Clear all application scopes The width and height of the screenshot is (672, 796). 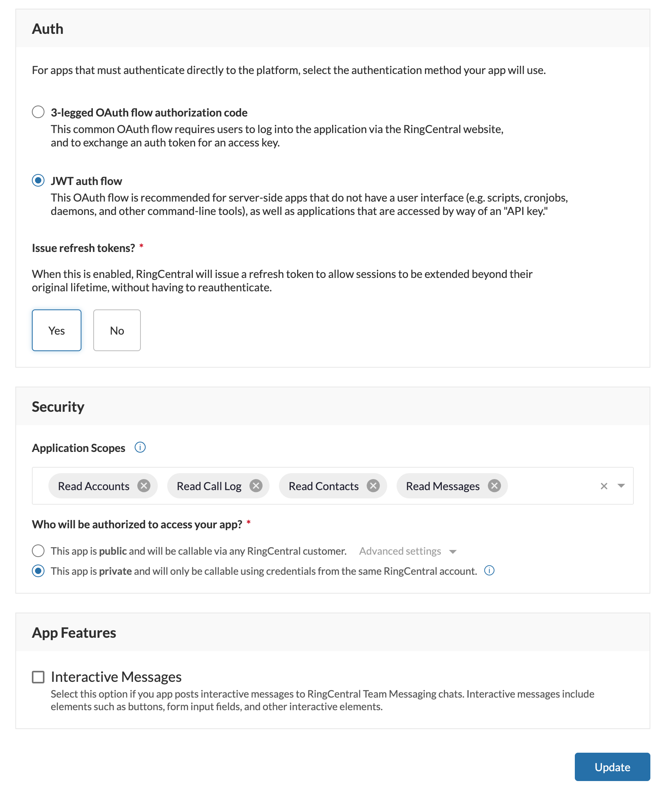(x=603, y=486)
